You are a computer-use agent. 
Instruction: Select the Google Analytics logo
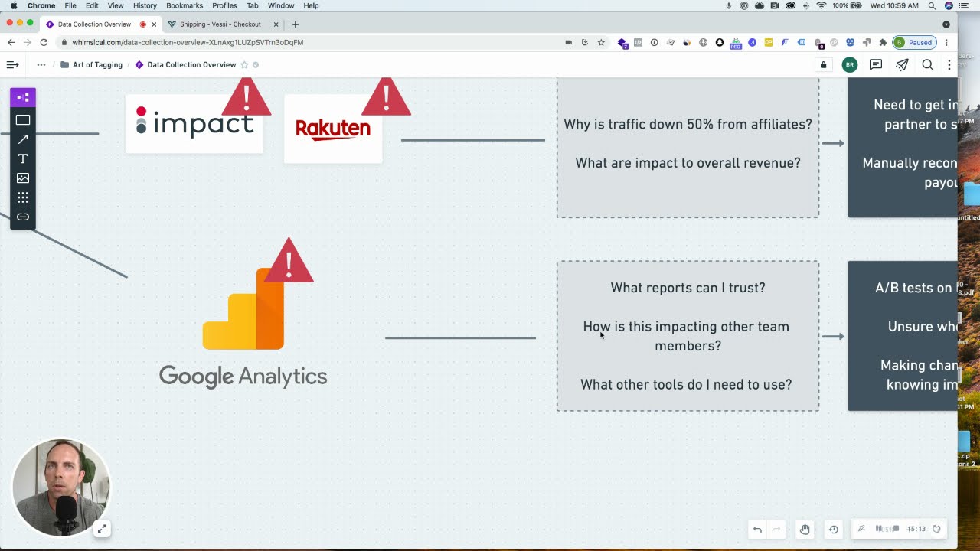(x=243, y=329)
